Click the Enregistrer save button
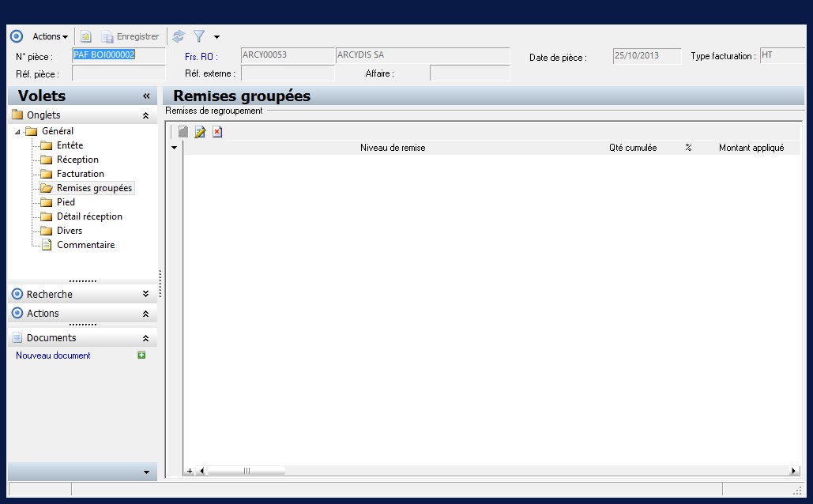Screen dimensions: 813x504 point(130,36)
